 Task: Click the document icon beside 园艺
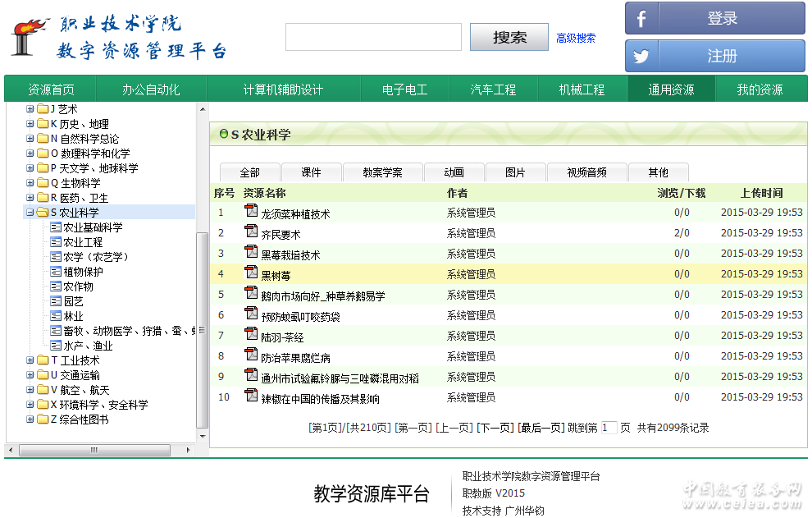point(56,301)
